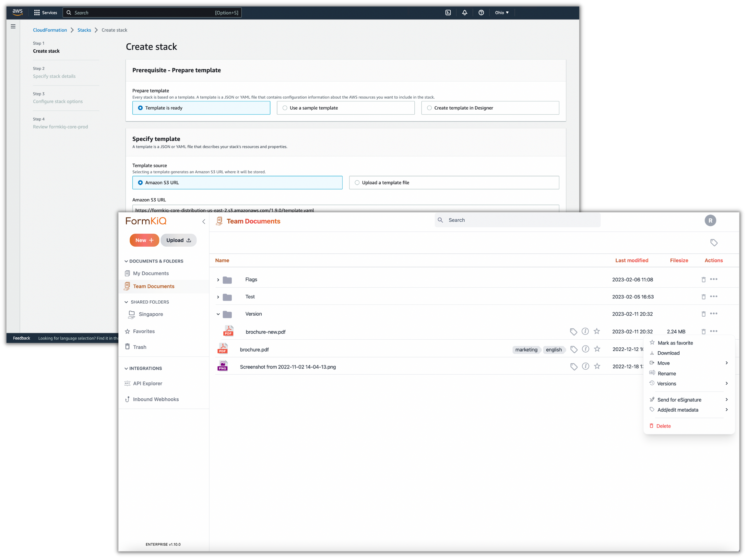Open the Ohio region dropdown
The image size is (747, 560).
502,13
